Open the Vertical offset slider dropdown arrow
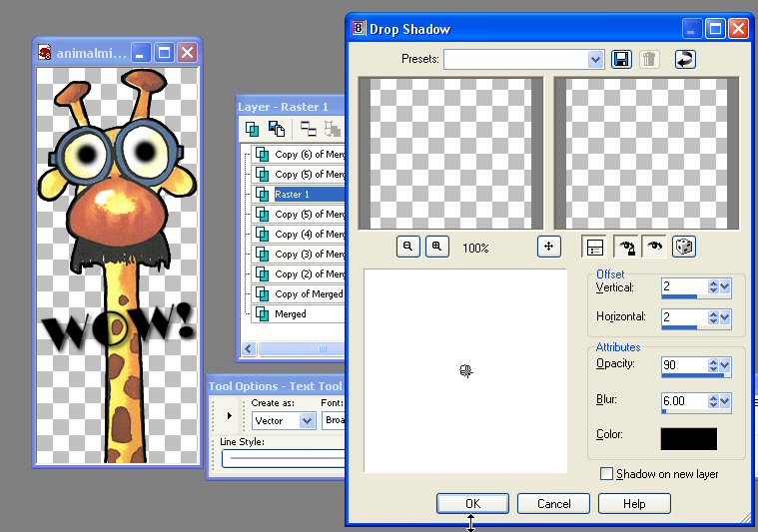The height and width of the screenshot is (532, 758). pos(725,287)
